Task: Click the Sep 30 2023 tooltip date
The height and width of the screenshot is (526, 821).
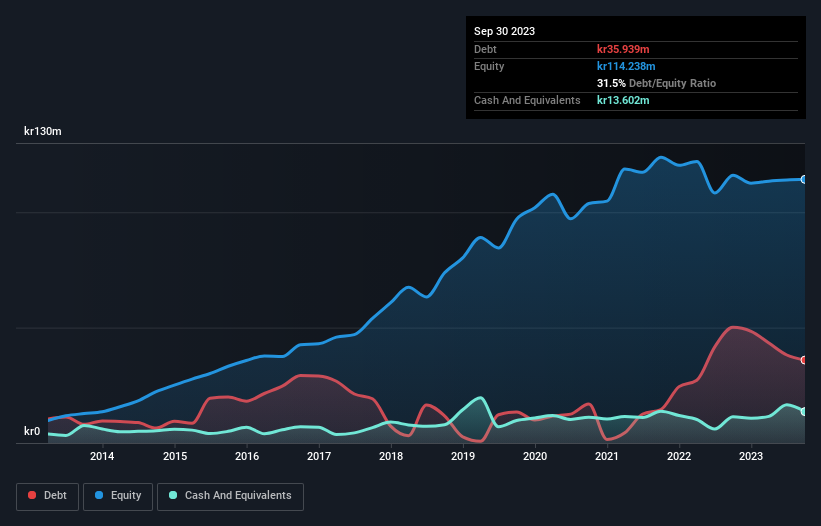Action: (504, 31)
